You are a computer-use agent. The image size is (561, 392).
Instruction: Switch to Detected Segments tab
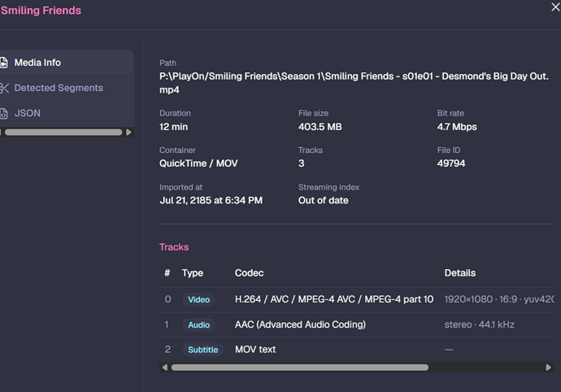(66, 88)
